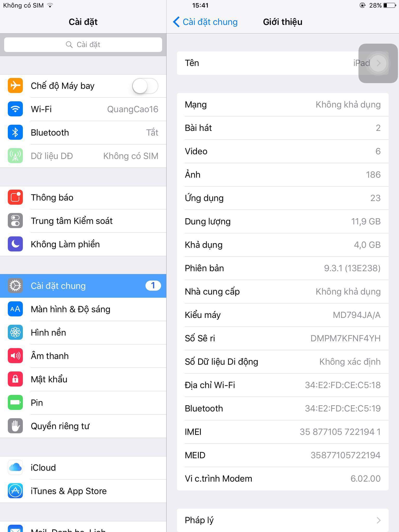Go back to Cài đặt chung
This screenshot has width=399, height=532.
(205, 22)
